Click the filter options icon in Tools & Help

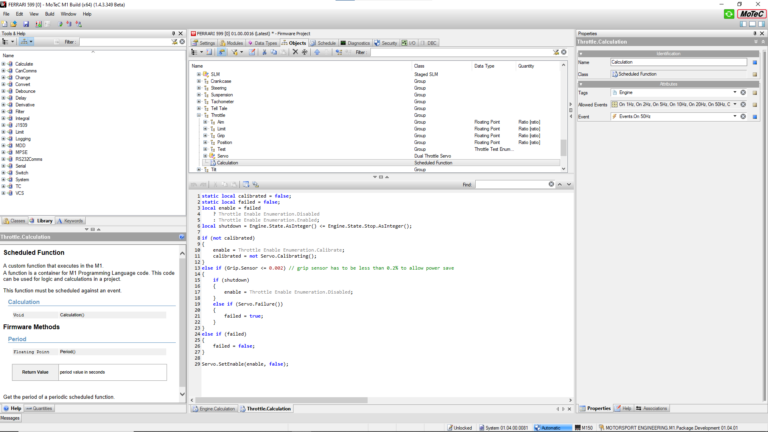(174, 42)
